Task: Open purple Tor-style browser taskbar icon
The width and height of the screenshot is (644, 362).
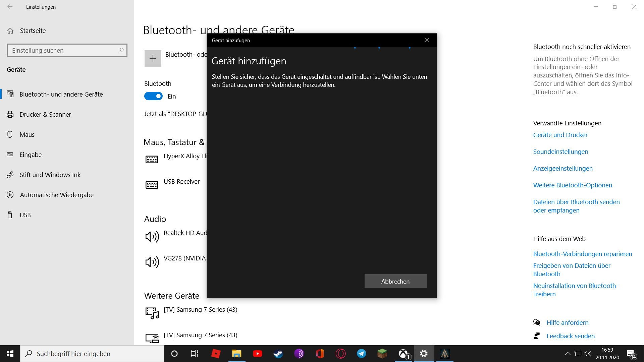Action: [x=299, y=354]
